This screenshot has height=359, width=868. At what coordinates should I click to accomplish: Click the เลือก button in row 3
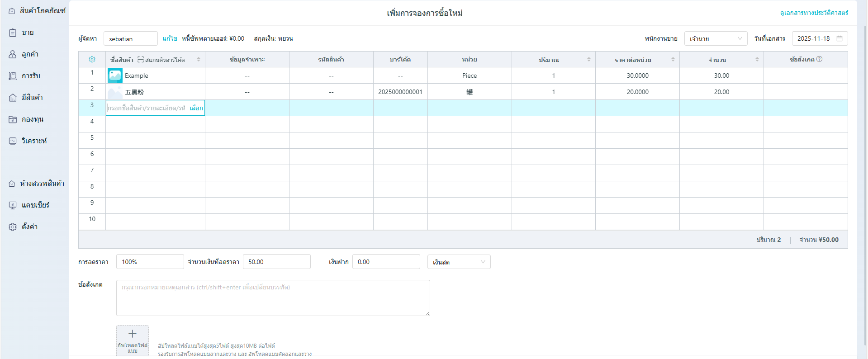[x=196, y=108]
